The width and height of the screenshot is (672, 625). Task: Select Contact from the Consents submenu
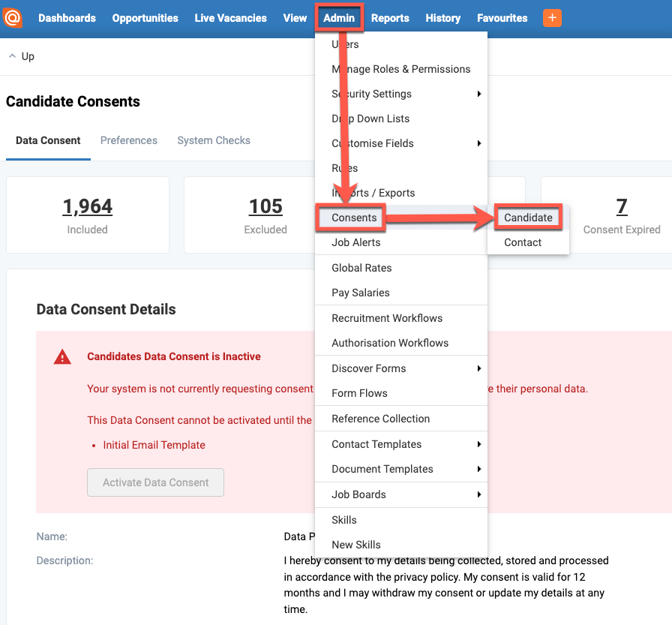coord(523,242)
